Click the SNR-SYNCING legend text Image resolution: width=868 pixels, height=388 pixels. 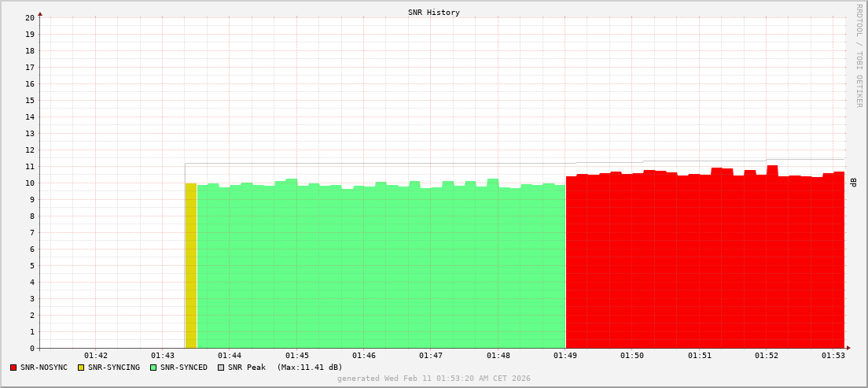114,368
